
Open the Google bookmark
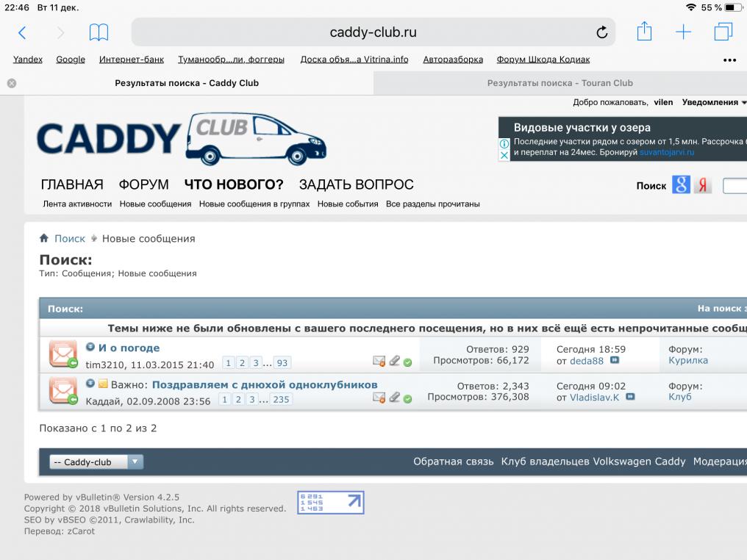point(71,60)
